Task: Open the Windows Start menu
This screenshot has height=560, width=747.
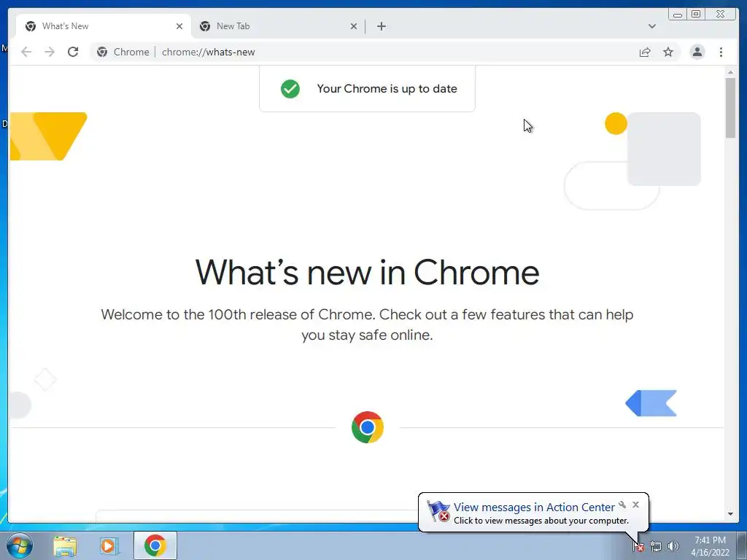Action: pos(20,545)
